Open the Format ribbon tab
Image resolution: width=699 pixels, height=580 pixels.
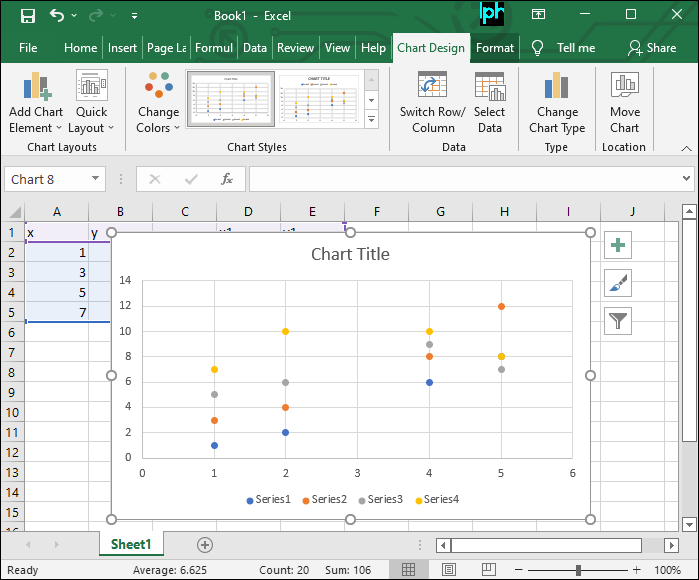pyautogui.click(x=495, y=47)
